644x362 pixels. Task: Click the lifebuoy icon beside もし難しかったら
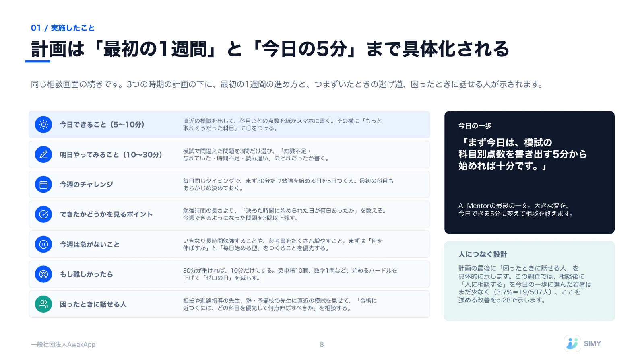click(x=43, y=274)
